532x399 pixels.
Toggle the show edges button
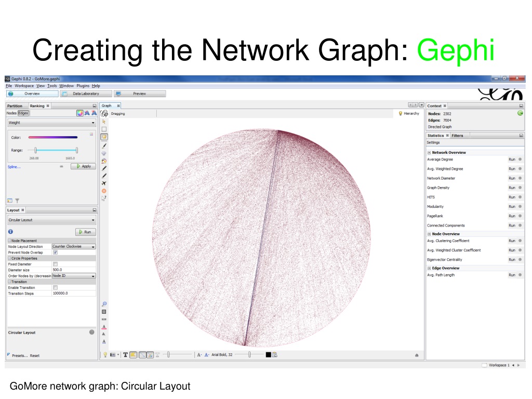coord(142,355)
